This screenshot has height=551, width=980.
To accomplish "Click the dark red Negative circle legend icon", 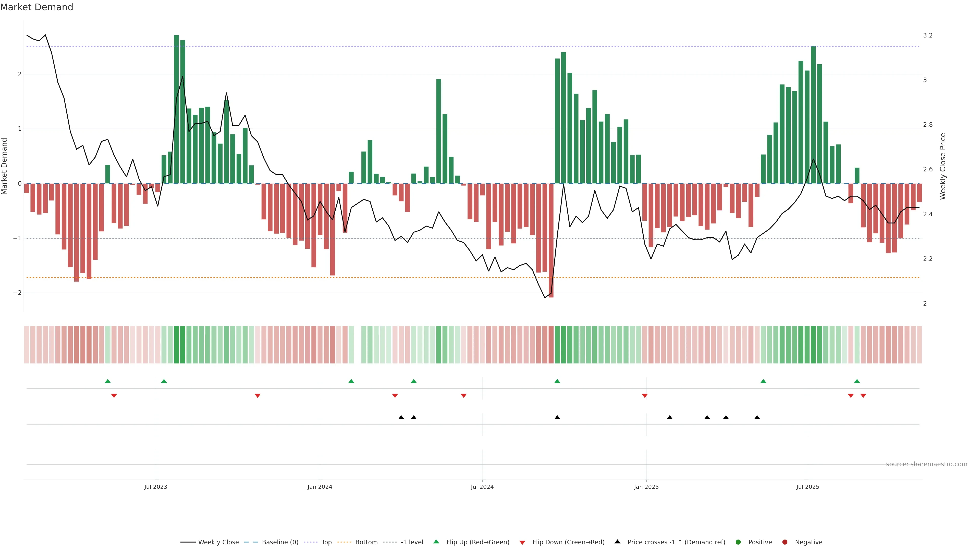I will pos(785,542).
